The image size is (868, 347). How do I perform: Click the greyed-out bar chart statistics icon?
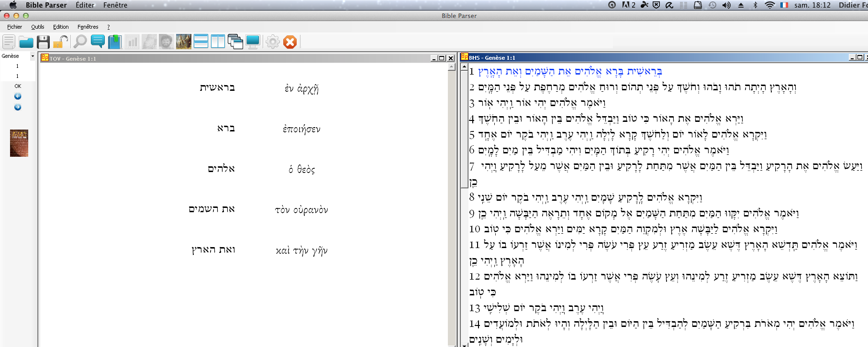click(x=132, y=42)
